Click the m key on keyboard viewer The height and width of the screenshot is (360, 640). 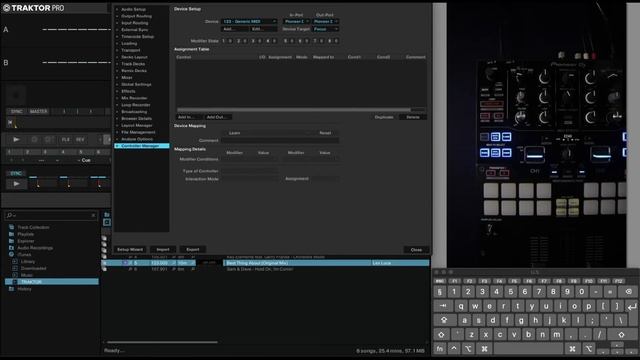tap(556, 334)
